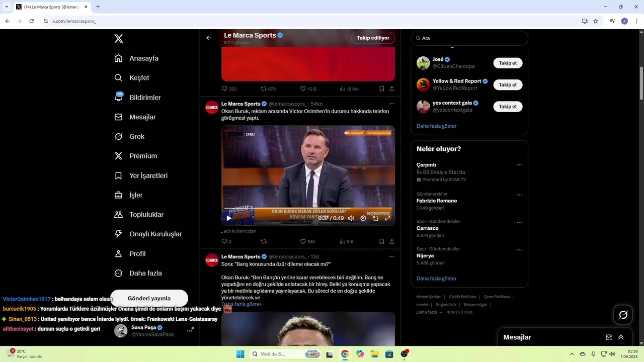644x362 pixels.
Task: Reload the browser page
Action: [31, 21]
